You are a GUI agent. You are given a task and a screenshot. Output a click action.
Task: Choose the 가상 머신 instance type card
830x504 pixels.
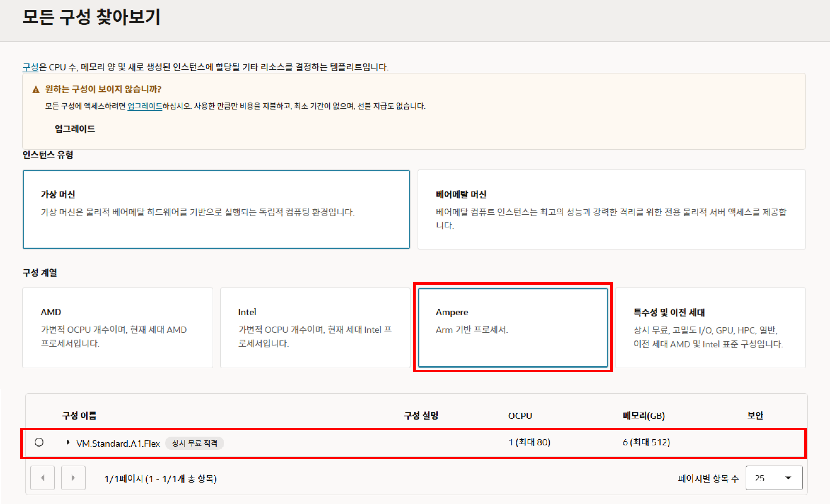coord(216,209)
